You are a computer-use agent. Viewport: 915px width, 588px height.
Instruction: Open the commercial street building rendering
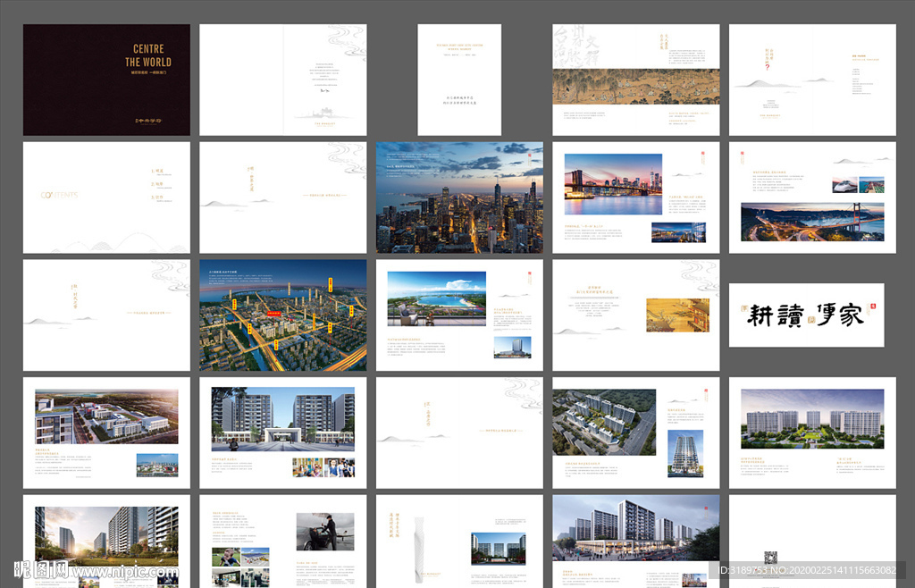point(635,527)
